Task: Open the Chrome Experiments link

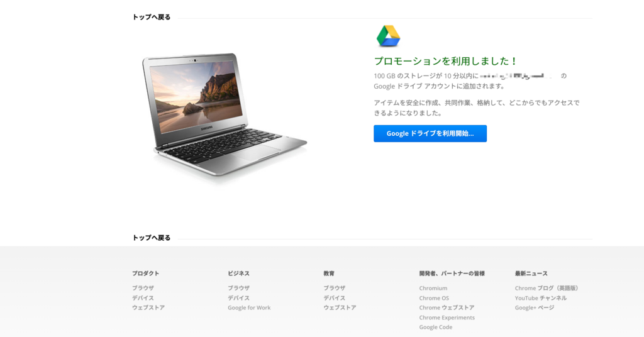Action: pos(447,318)
